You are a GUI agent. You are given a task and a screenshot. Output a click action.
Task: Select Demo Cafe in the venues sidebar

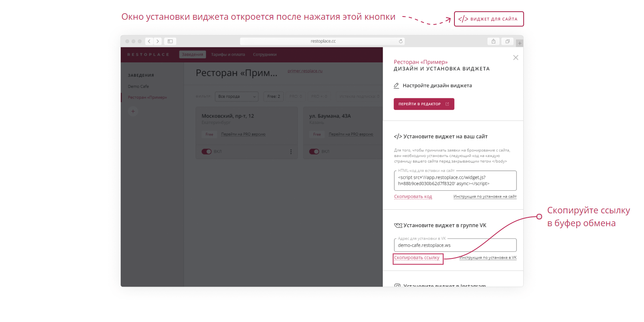pyautogui.click(x=138, y=87)
